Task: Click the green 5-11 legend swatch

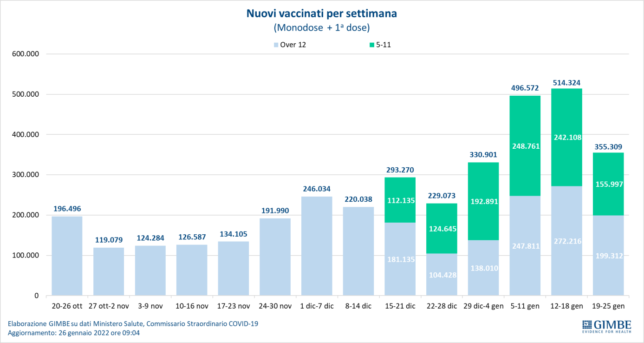Action: [372, 45]
